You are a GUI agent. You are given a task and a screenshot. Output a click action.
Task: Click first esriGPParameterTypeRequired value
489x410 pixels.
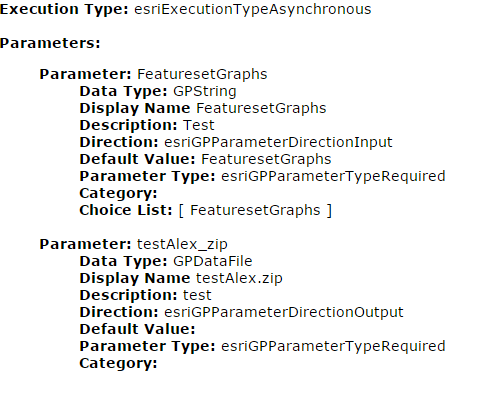333,176
